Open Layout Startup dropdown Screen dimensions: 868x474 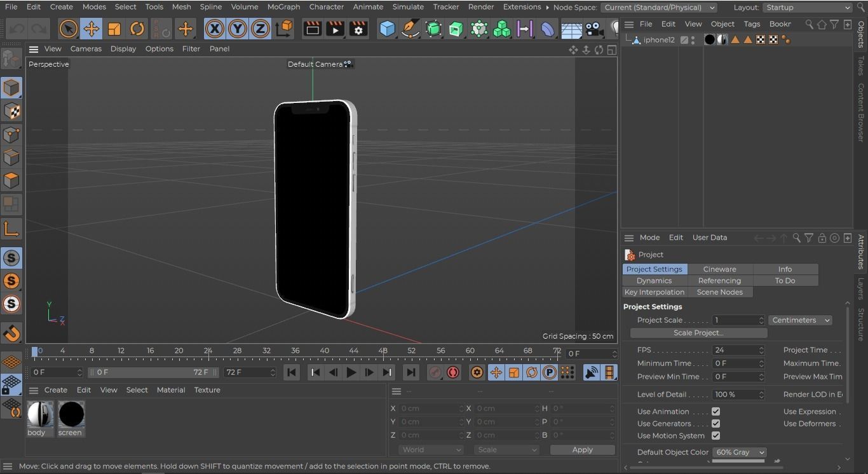click(x=806, y=8)
